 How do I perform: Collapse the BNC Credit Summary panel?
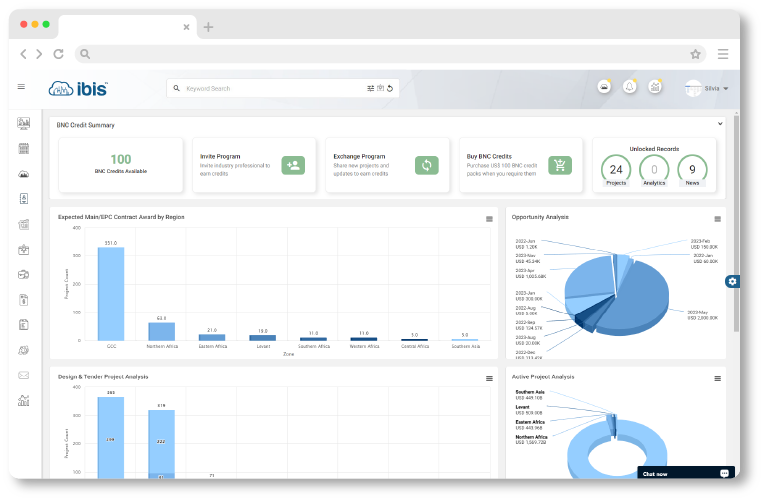point(720,124)
